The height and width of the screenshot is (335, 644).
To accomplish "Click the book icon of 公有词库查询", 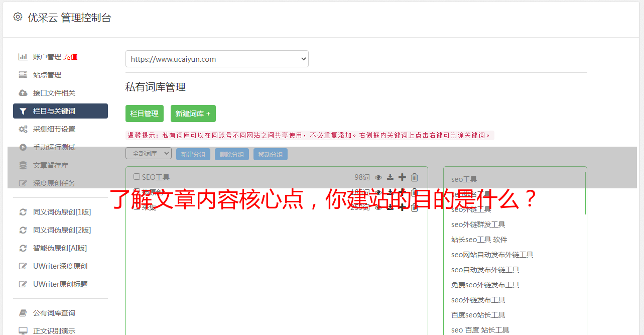I will (x=23, y=313).
